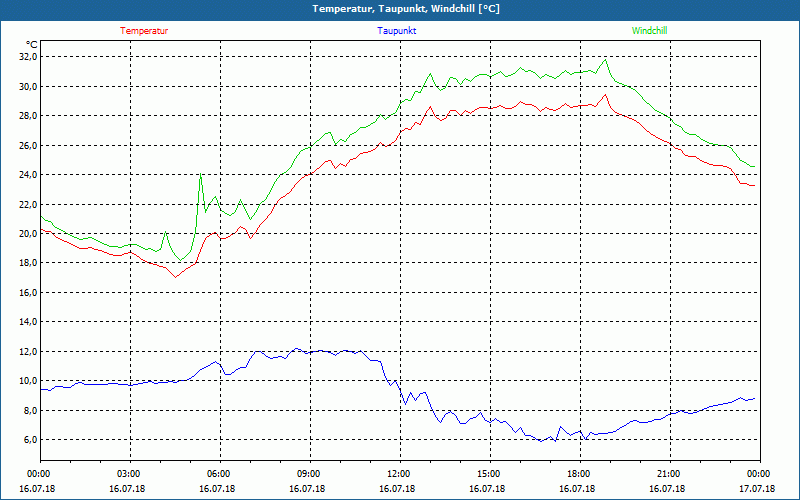
Task: Click the 18:00 time axis label
Action: [x=580, y=474]
